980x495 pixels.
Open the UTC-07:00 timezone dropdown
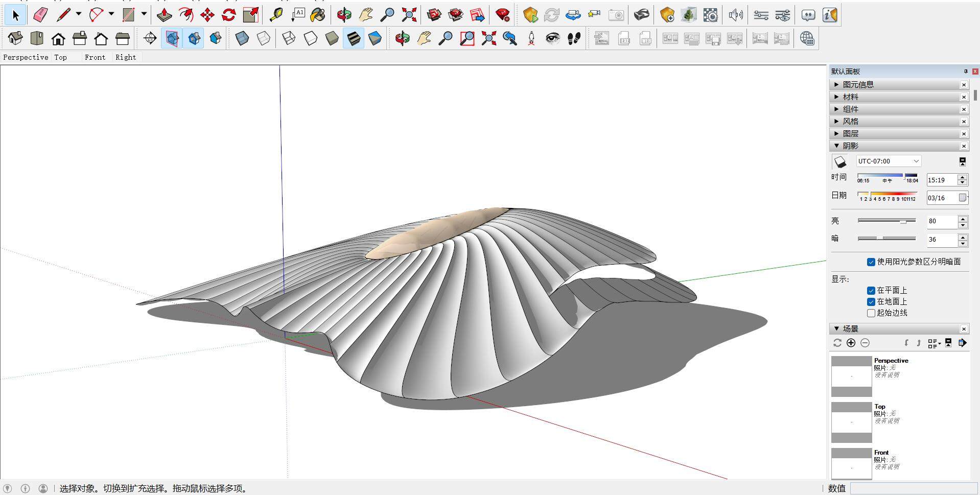coord(889,161)
